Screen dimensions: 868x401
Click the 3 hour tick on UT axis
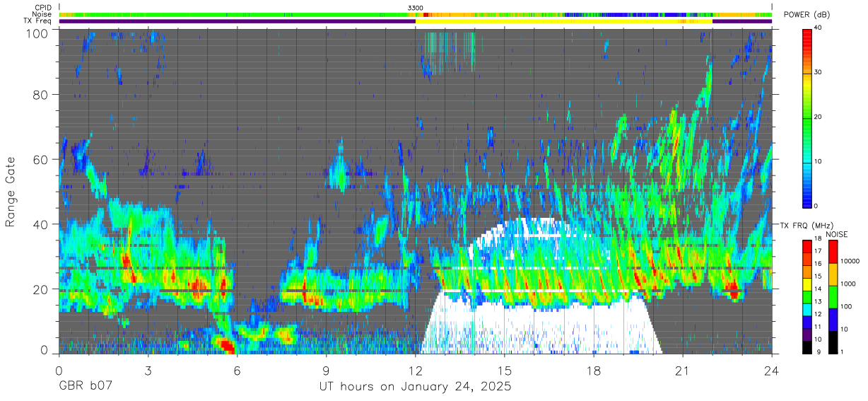coord(148,370)
